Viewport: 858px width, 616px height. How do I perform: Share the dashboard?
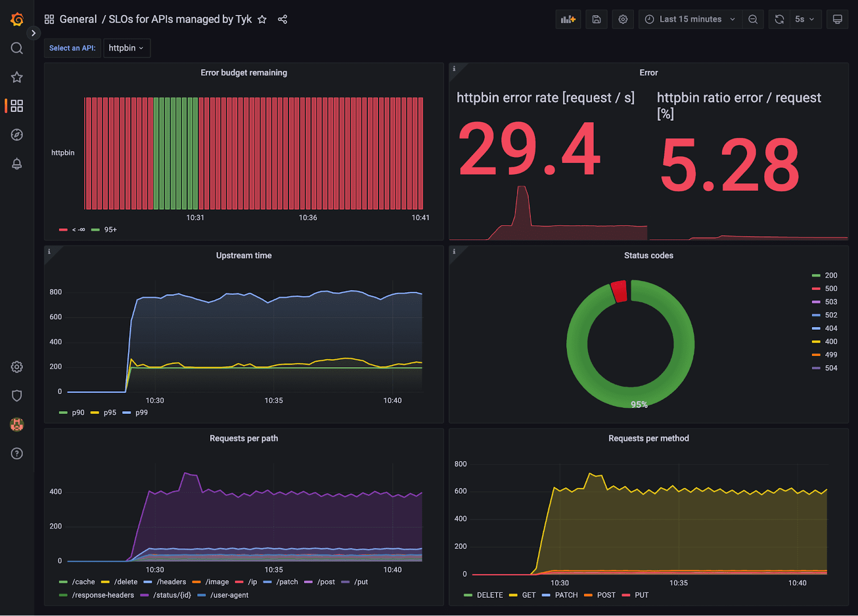[x=282, y=19]
